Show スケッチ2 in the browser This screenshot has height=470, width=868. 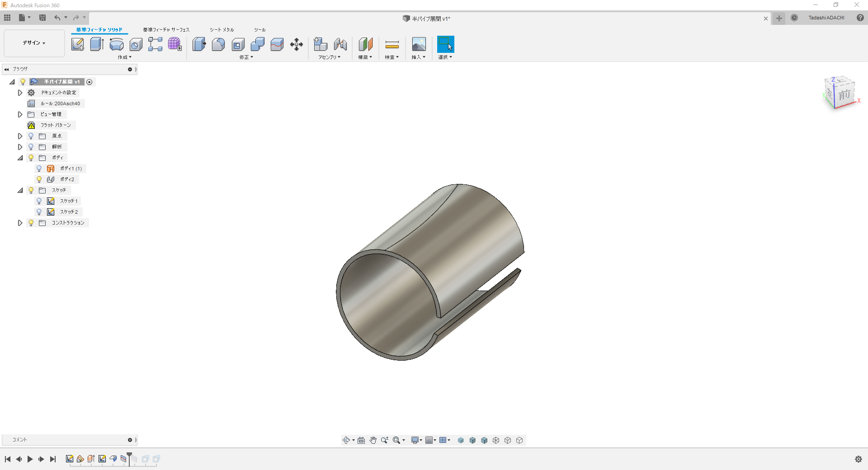[x=39, y=212]
